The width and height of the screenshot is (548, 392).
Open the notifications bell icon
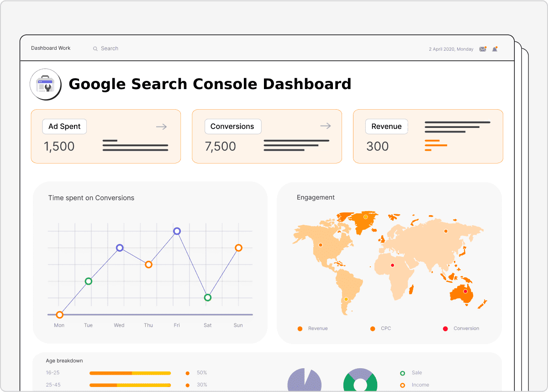coord(495,49)
